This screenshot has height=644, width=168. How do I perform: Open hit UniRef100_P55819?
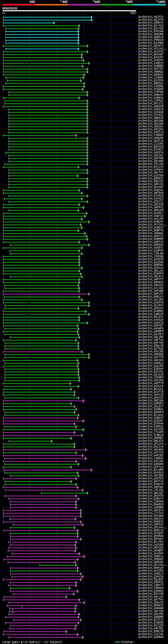click(x=151, y=40)
